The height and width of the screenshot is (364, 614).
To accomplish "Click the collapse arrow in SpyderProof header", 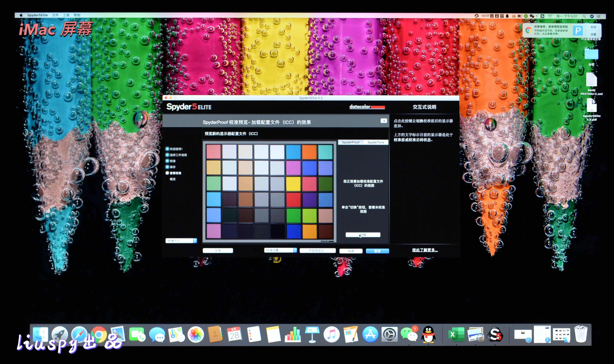I will coord(384,121).
